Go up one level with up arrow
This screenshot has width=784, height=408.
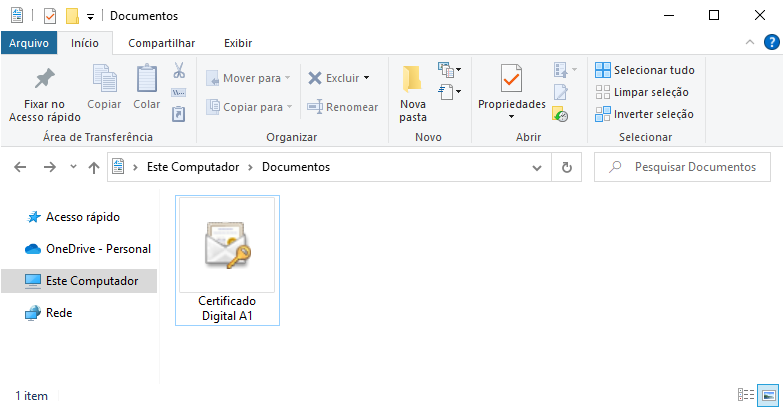point(94,168)
